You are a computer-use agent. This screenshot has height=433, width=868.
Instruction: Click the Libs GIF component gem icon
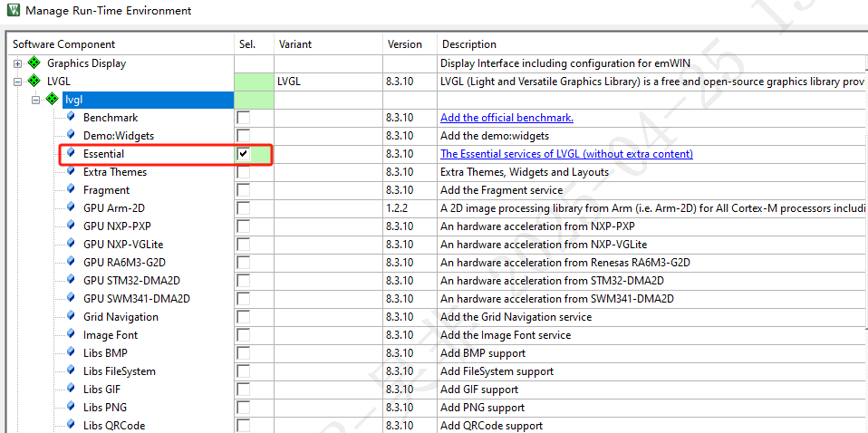pos(71,388)
